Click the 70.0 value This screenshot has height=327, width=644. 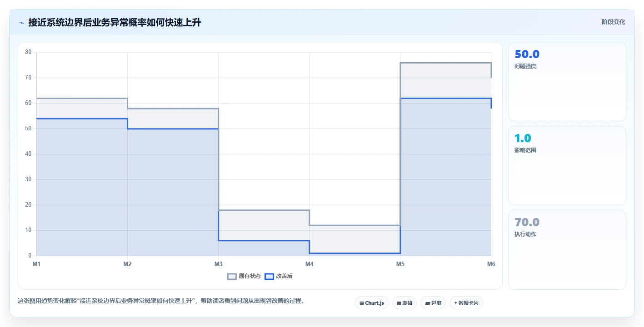(x=527, y=223)
